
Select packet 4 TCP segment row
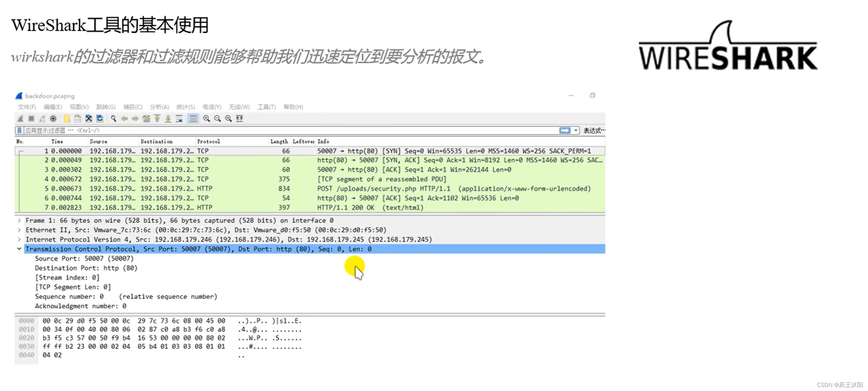310,179
